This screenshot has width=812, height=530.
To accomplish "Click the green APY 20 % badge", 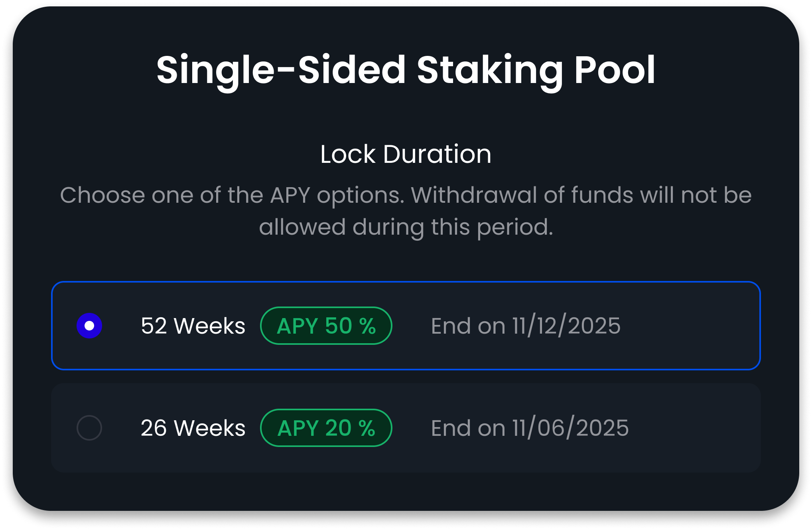I will [326, 428].
